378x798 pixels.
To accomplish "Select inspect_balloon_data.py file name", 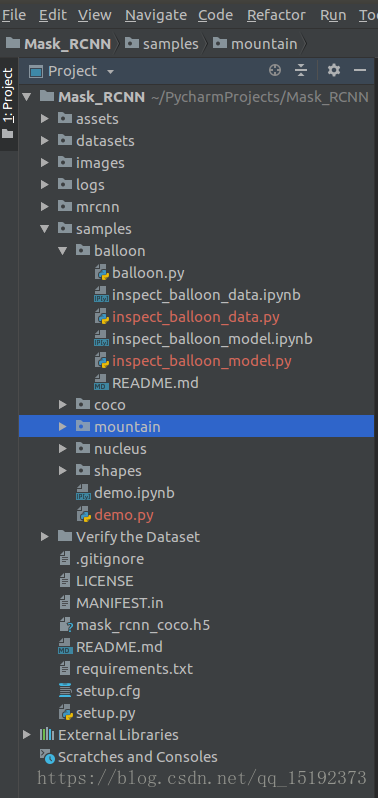I will point(196,317).
